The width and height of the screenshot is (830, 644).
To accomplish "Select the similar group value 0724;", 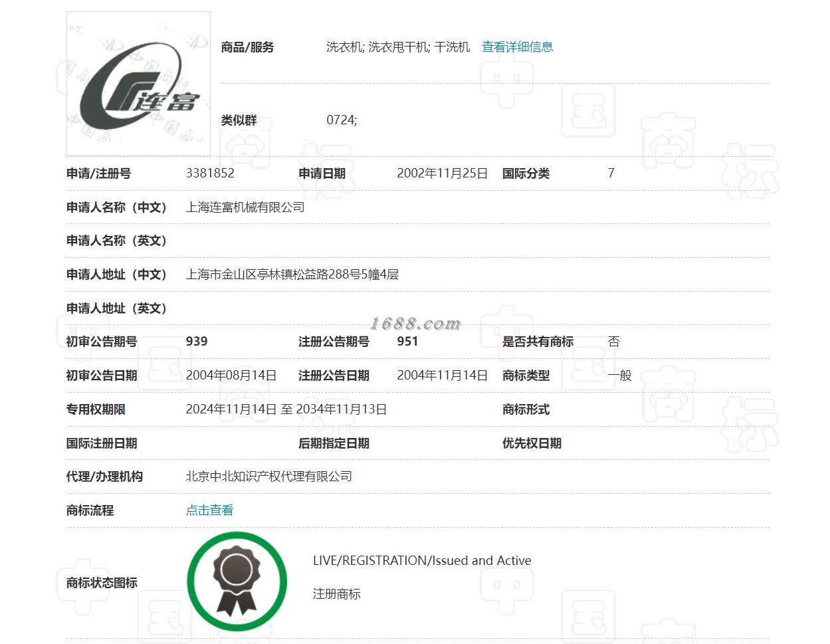I will (x=342, y=120).
